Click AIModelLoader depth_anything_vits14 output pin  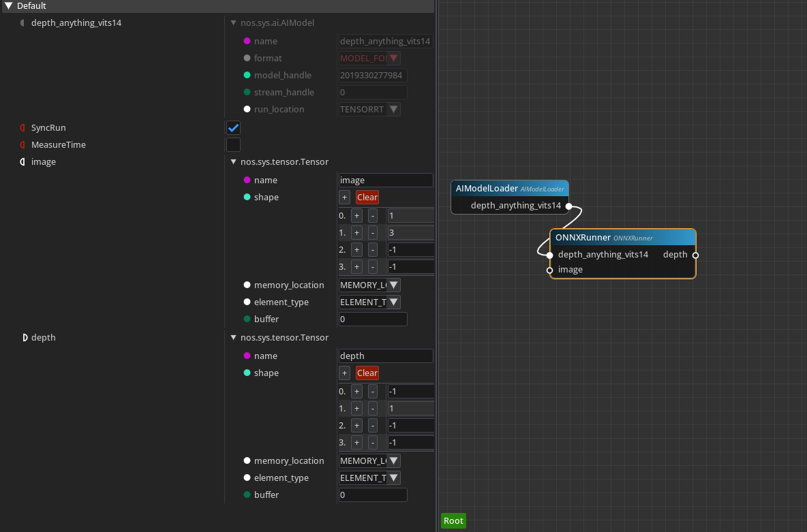[568, 206]
